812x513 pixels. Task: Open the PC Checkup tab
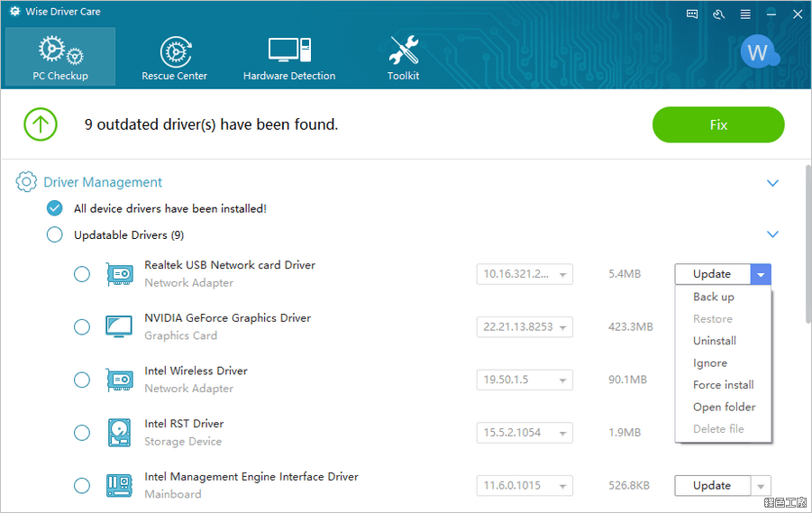[60, 57]
